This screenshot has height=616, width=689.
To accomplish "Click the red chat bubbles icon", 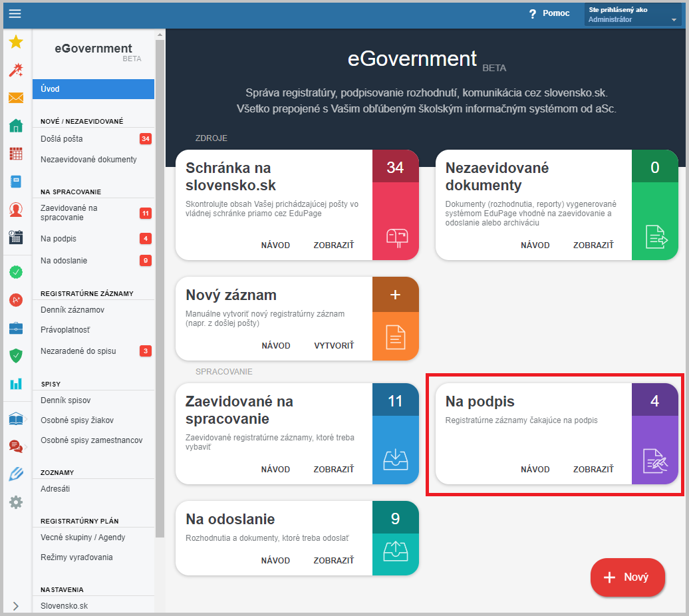I will coord(16,446).
